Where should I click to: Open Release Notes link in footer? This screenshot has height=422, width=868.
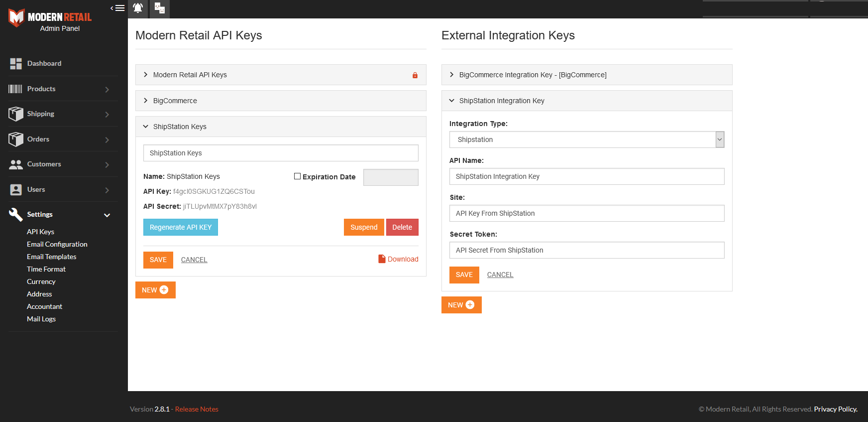[x=197, y=409]
